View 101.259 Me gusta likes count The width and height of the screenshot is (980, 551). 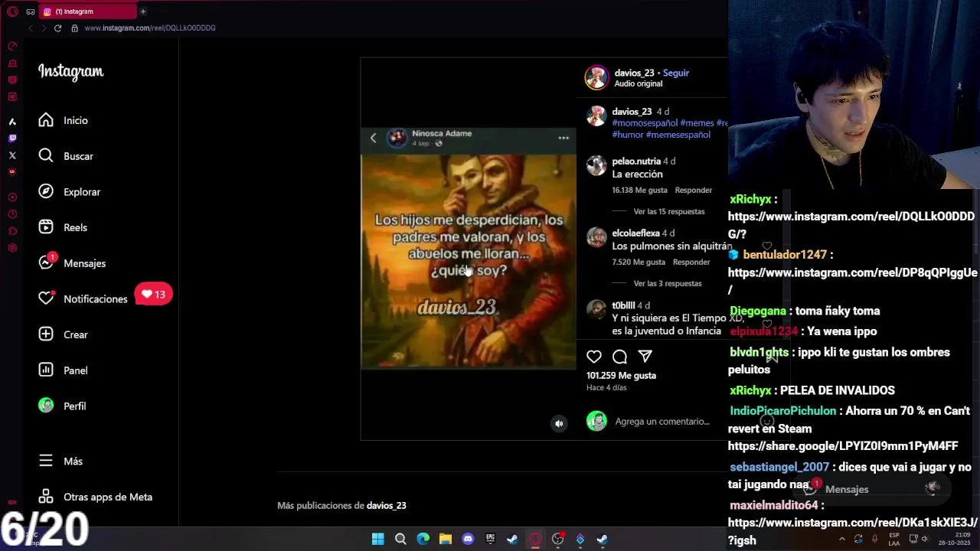(621, 375)
